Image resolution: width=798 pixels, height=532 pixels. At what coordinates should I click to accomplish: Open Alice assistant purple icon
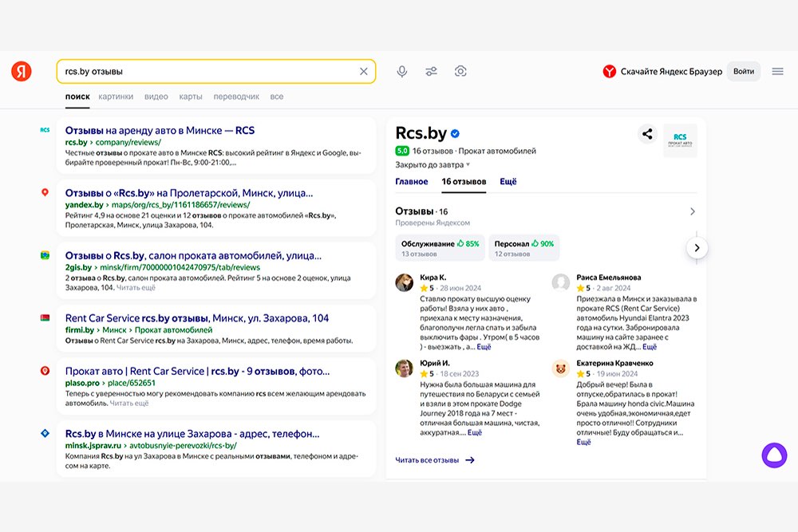point(773,455)
